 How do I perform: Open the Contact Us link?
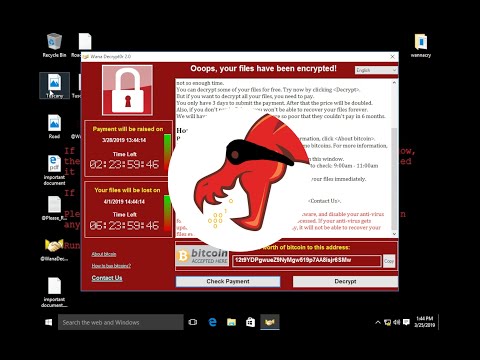point(107,278)
